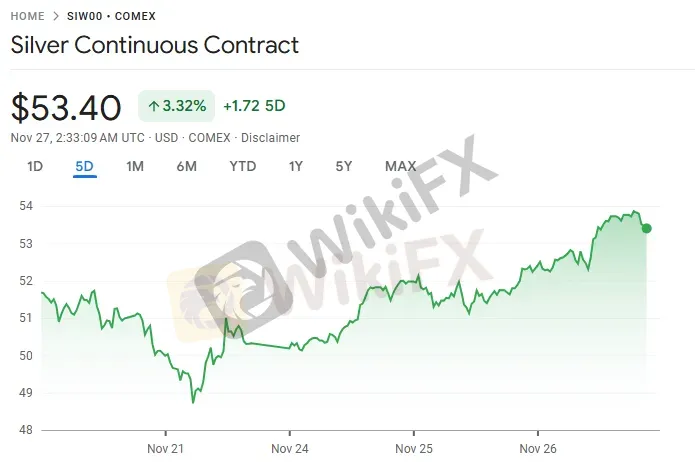Image resolution: width=695 pixels, height=462 pixels.
Task: Click the Silver Continuous Contract title
Action: (155, 46)
